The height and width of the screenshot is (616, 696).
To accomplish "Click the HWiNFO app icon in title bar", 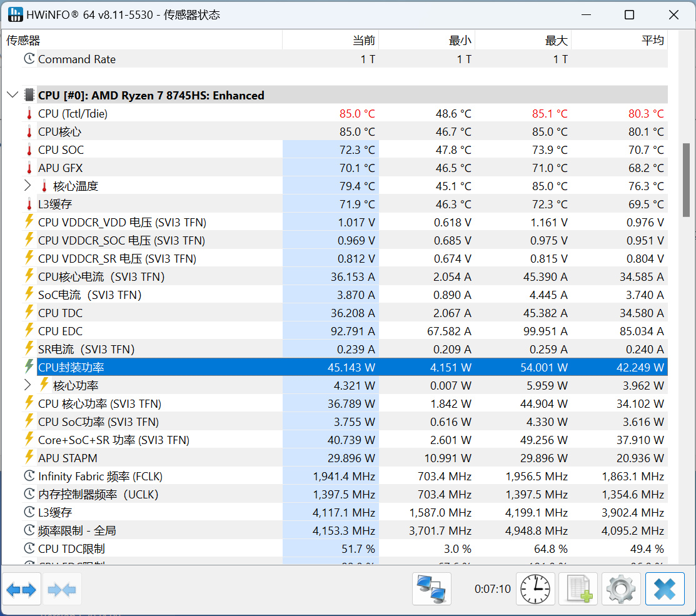I will click(x=15, y=14).
